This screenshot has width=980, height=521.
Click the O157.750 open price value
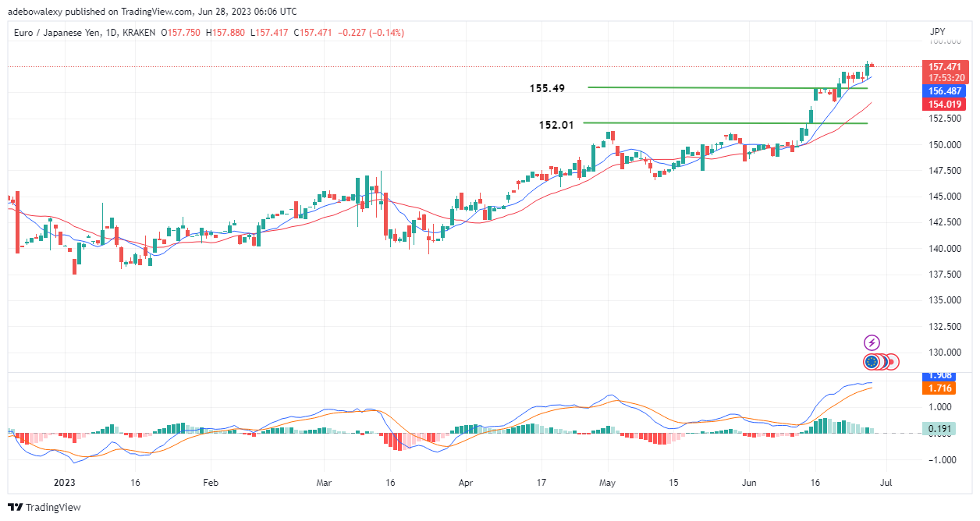click(x=181, y=33)
